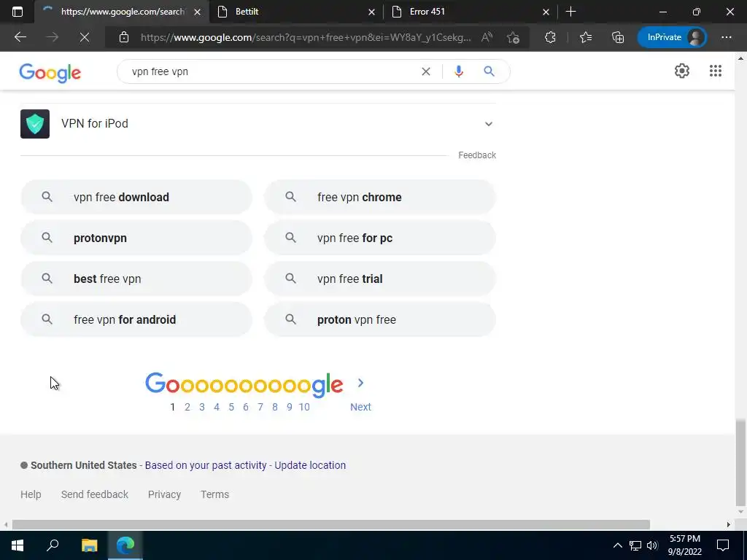Open the Extensions puzzle icon
Viewport: 747px width, 560px height.
tap(550, 37)
